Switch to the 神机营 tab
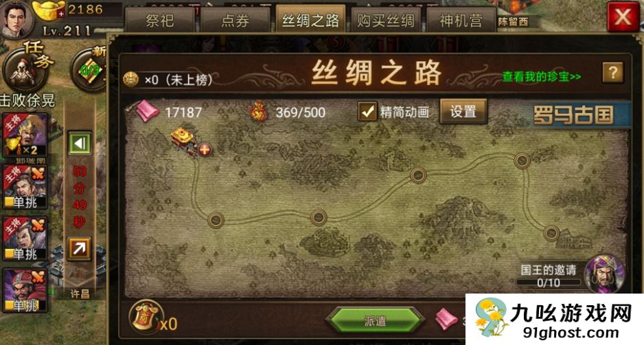 461,21
